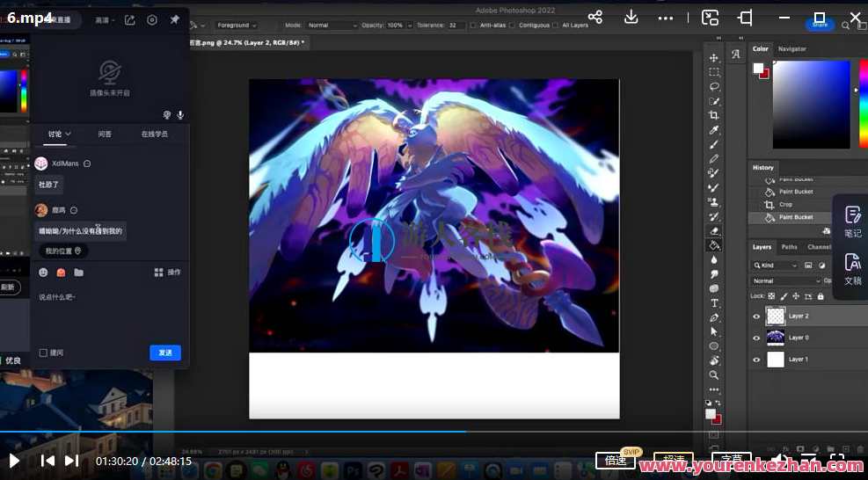Select the Crop tool
This screenshot has height=480, width=868.
[714, 115]
